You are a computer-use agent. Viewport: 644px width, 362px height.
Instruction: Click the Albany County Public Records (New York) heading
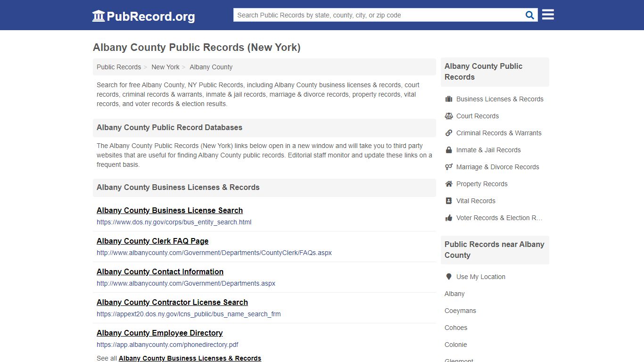point(197,47)
